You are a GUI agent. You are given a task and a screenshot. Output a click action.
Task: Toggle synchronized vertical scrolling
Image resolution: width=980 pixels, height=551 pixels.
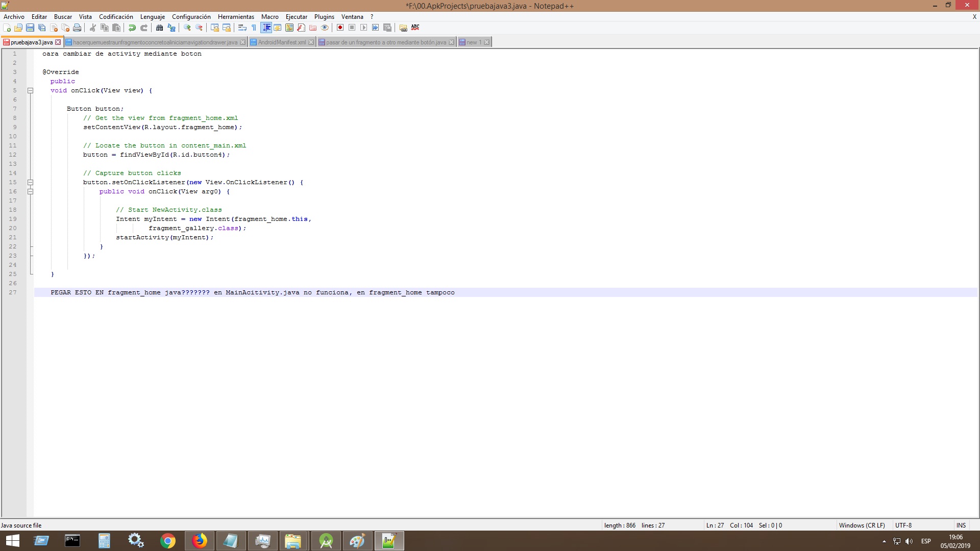tap(215, 28)
